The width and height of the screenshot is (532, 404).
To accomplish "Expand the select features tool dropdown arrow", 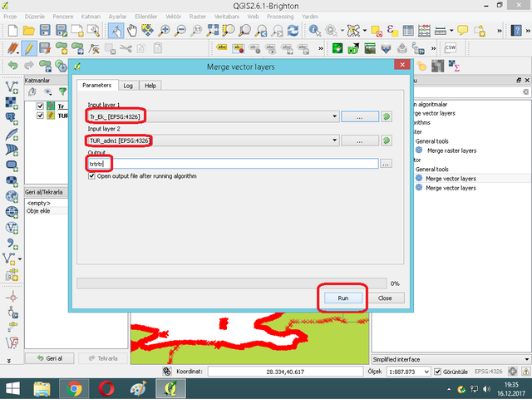I will (365, 31).
